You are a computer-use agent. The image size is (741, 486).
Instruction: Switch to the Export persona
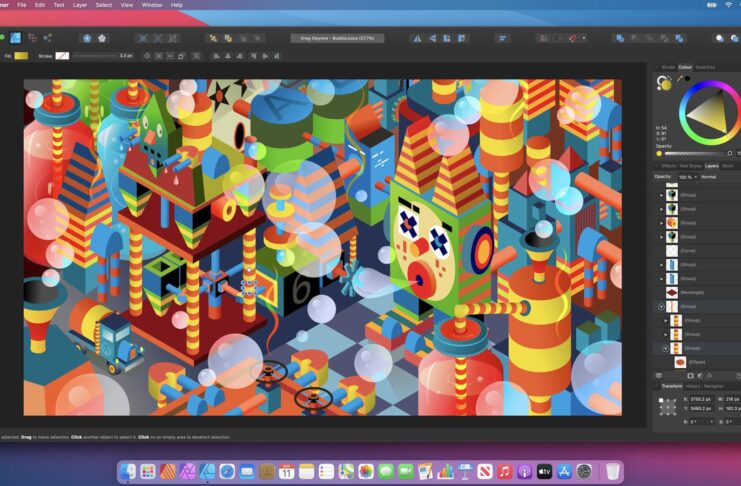(47, 38)
